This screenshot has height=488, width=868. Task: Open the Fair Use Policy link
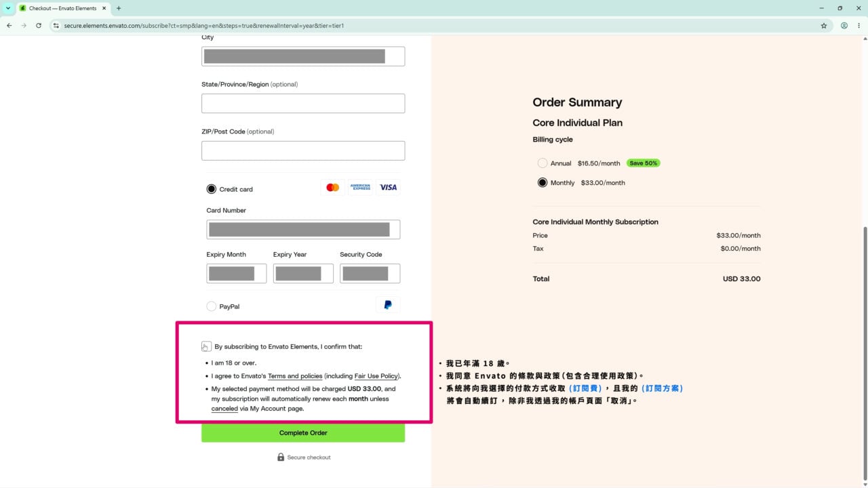(377, 375)
